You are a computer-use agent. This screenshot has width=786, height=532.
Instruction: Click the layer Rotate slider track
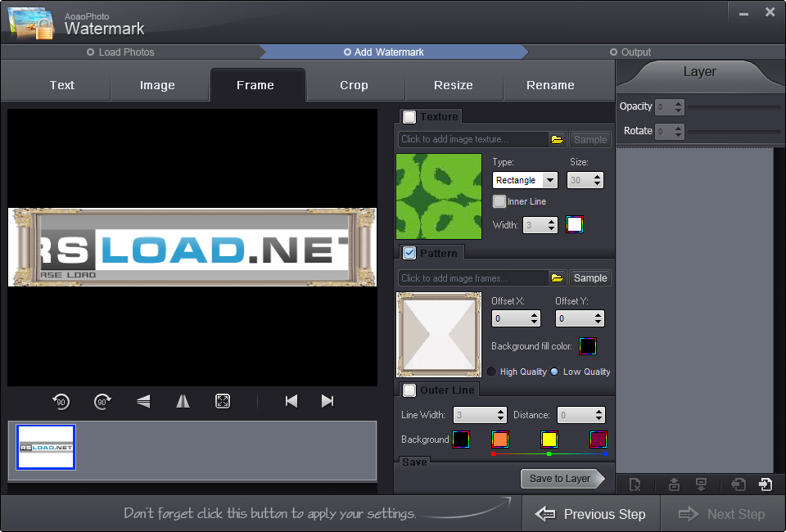tap(734, 132)
